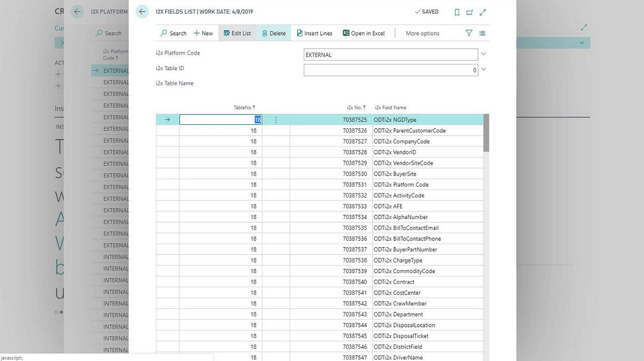
Task: Select row ODTi2x Platform Code
Action: coord(319,185)
